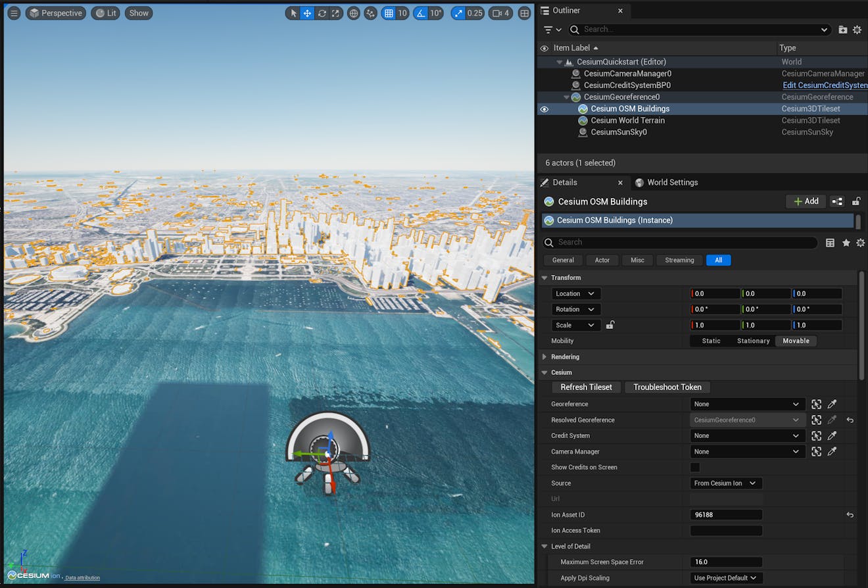The image size is (868, 588).
Task: Enable Show Credits on Screen
Action: pos(695,467)
